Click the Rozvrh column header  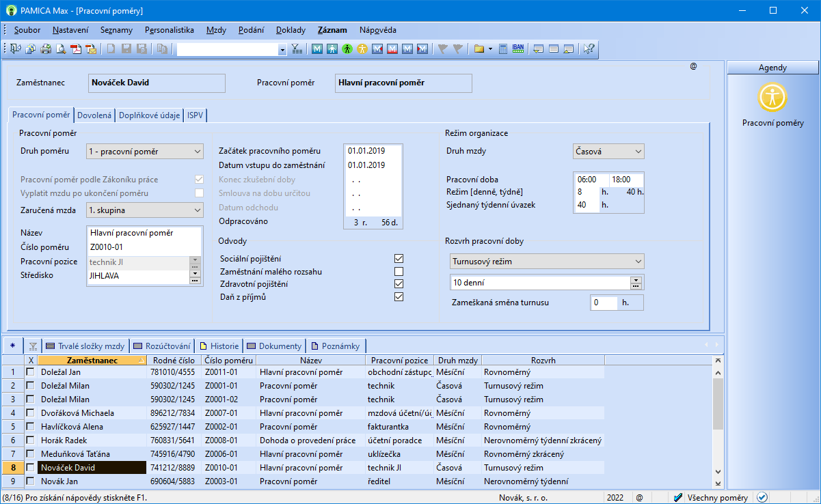click(543, 360)
